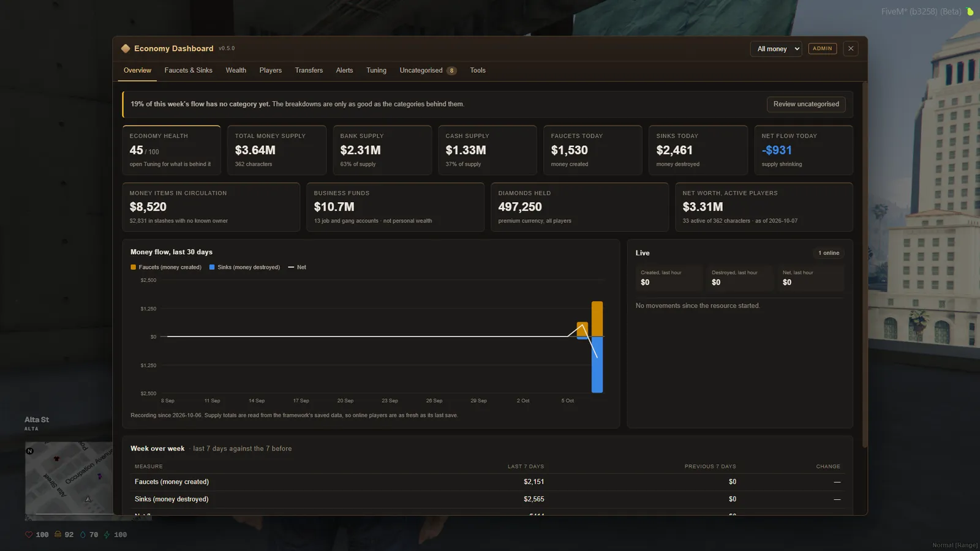The height and width of the screenshot is (551, 980).
Task: Open the Wealth tab
Action: tap(236, 70)
